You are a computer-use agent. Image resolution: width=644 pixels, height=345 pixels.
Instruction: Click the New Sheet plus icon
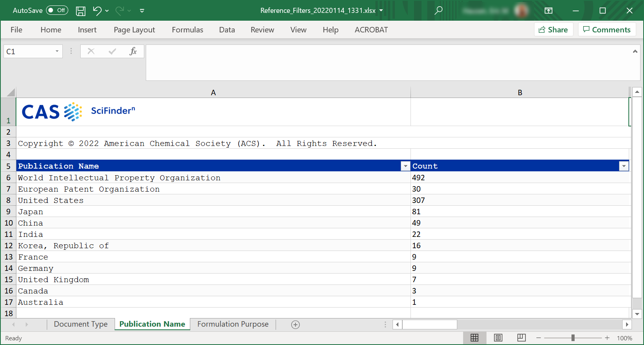[295, 325]
